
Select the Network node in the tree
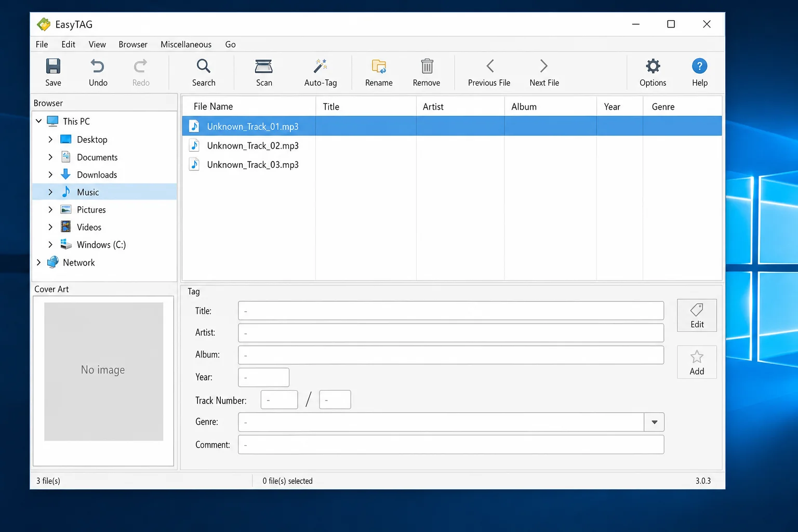(x=78, y=263)
